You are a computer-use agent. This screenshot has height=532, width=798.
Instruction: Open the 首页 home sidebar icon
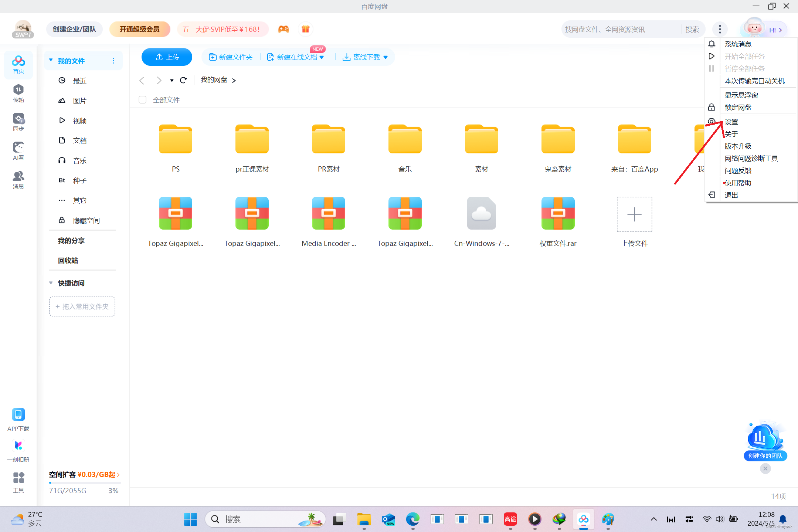(18, 65)
